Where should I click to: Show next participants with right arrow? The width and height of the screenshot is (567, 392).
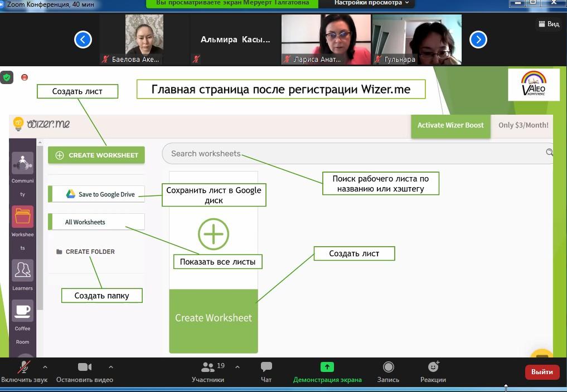(478, 40)
